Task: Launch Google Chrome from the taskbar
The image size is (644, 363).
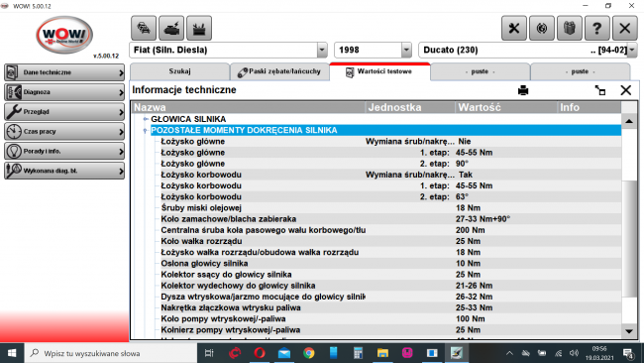Action: (309, 353)
